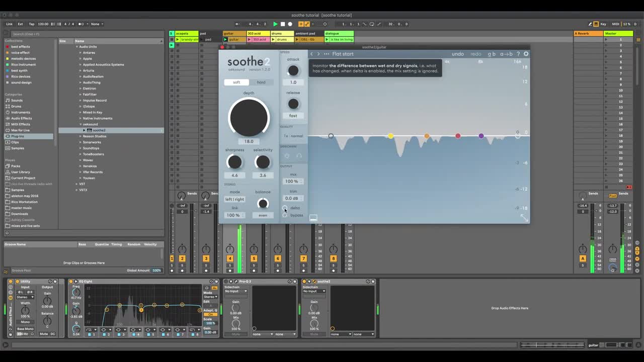The image size is (644, 362).
Task: Toggle Adapt. Q On button in EQ Eight
Action: click(x=211, y=315)
